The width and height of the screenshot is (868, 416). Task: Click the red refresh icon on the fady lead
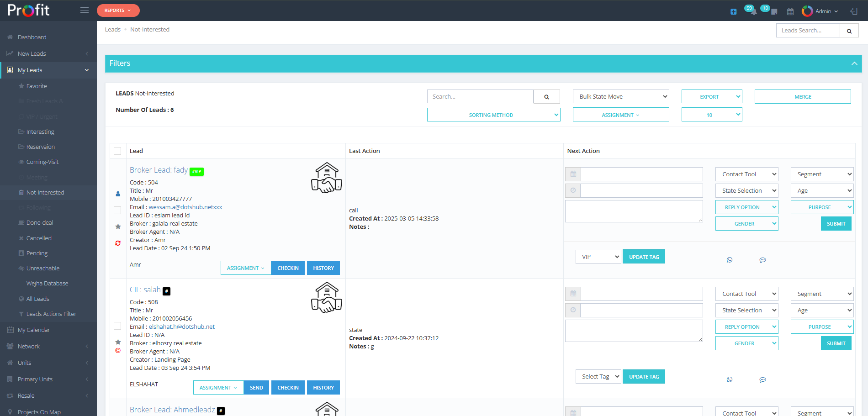[118, 243]
